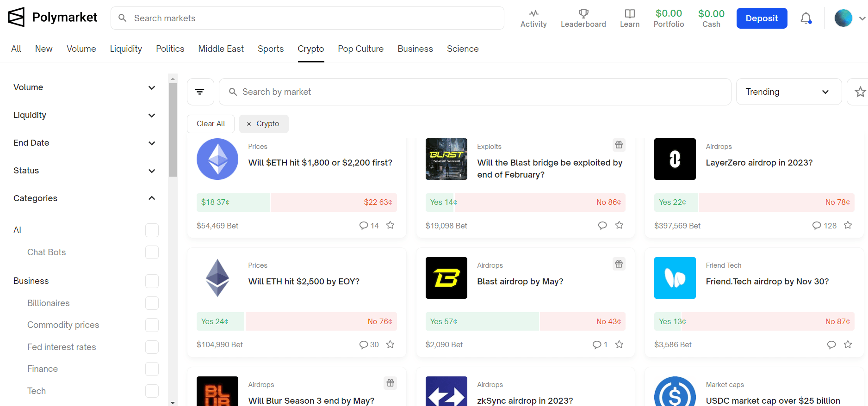Check the Chat Bots checkbox

(x=152, y=252)
